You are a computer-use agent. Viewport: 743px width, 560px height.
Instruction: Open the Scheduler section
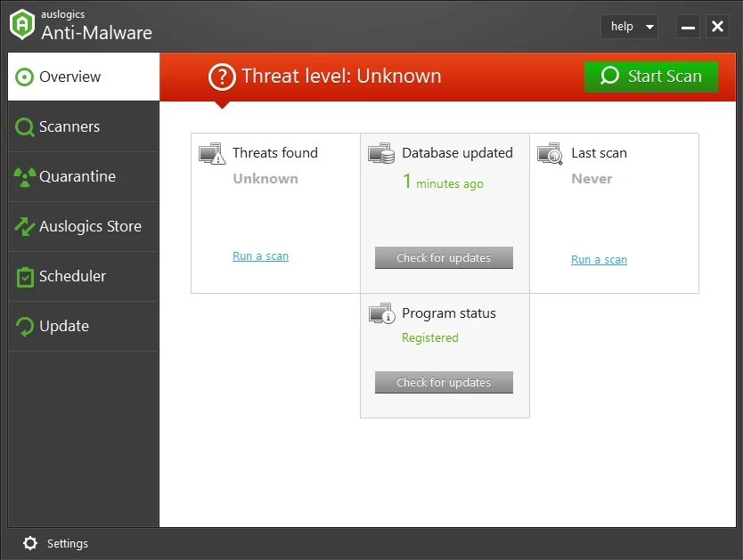tap(83, 276)
